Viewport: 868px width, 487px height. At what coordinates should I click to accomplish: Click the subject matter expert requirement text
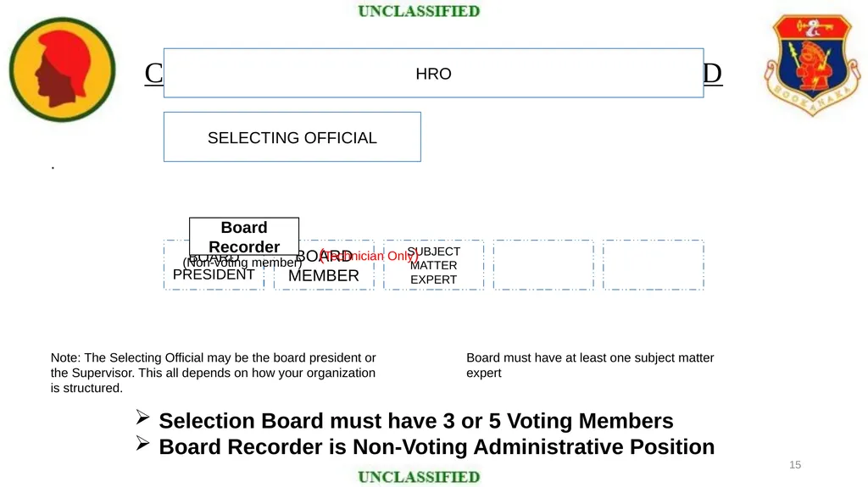[x=590, y=365]
